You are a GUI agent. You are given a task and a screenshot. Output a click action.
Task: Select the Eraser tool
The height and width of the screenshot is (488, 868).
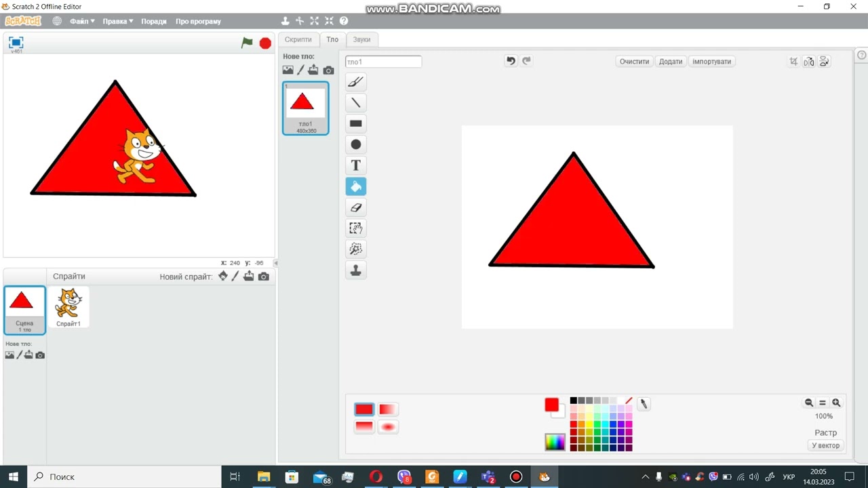[355, 207]
